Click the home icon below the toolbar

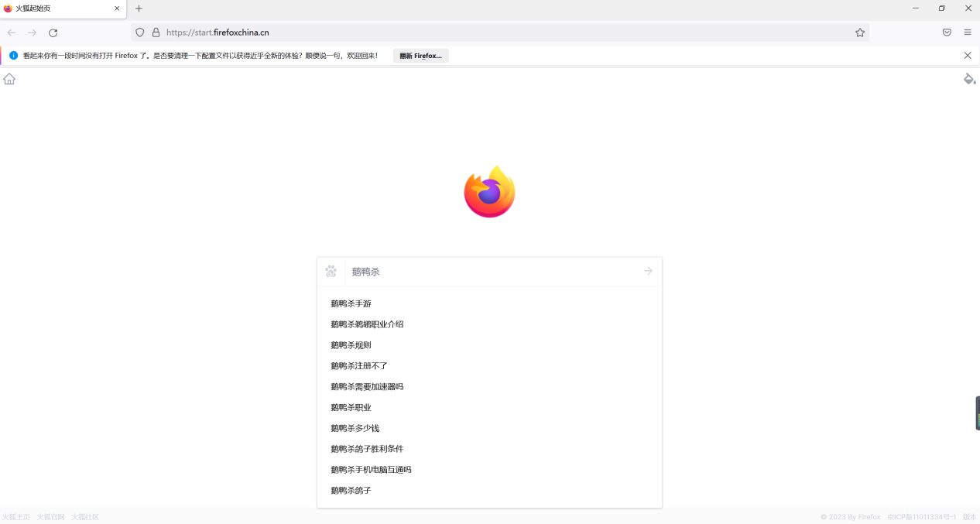9,78
